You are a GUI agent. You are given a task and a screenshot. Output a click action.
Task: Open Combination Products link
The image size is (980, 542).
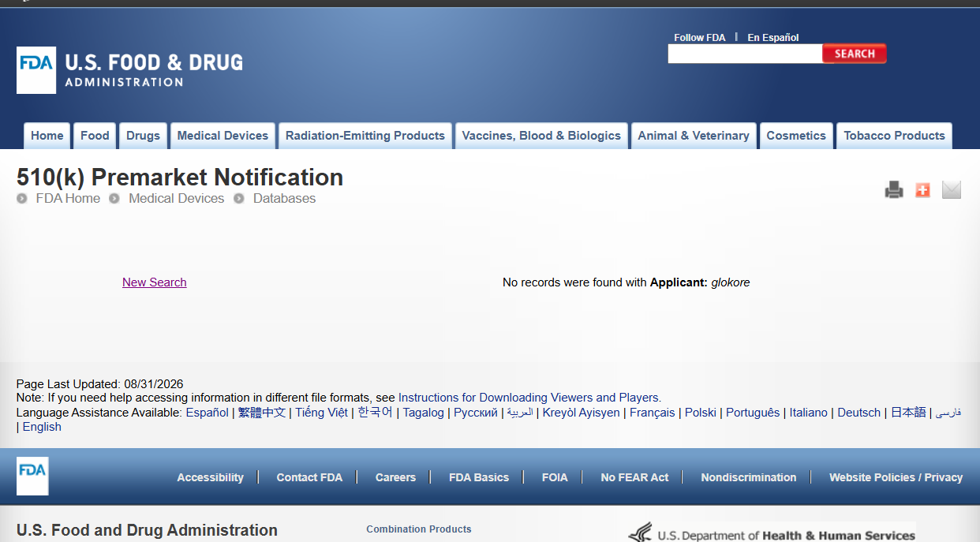(419, 529)
